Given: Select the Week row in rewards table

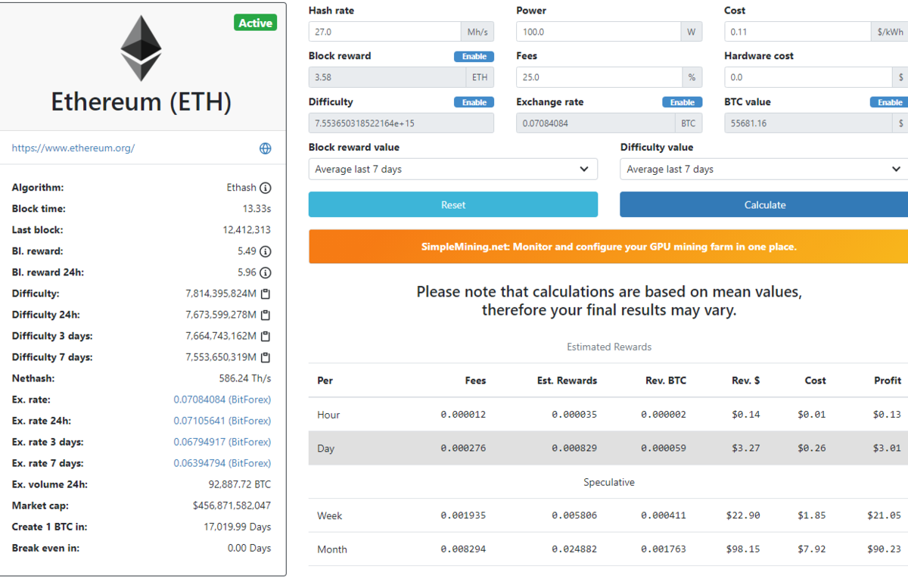Looking at the screenshot, I should 608,515.
